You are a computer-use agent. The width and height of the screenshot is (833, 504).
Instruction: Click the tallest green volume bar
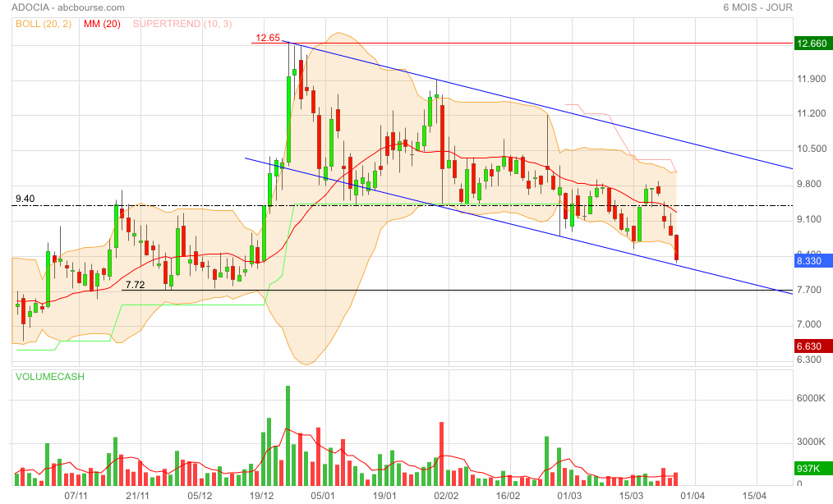(x=288, y=436)
